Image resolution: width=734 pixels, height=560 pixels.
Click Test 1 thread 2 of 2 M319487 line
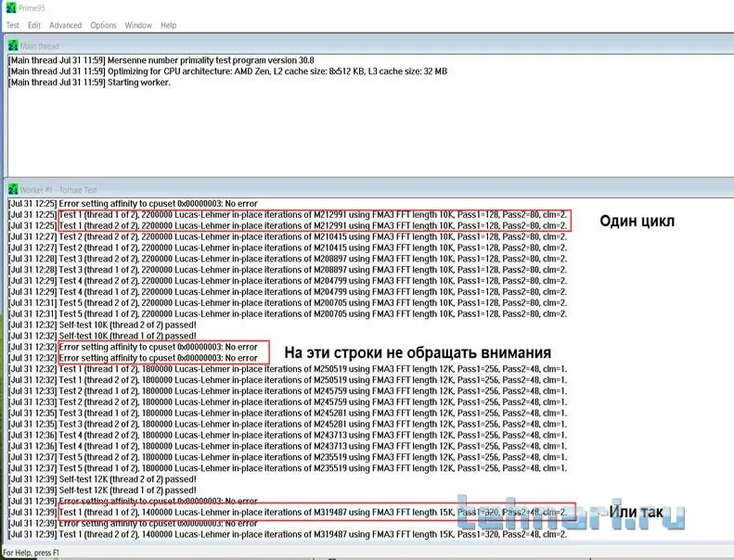pyautogui.click(x=288, y=534)
